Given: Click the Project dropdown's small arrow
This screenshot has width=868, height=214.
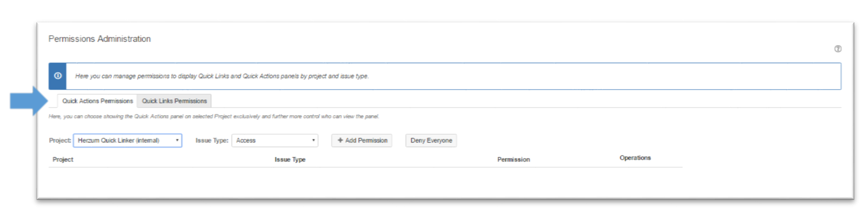Looking at the screenshot, I should point(177,140).
